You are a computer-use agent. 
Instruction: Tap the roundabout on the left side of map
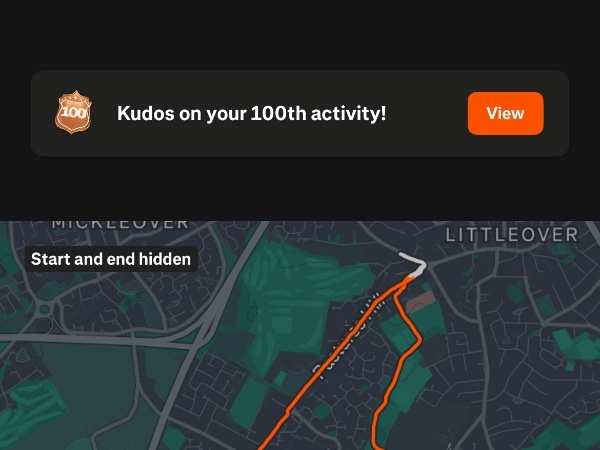click(x=45, y=308)
